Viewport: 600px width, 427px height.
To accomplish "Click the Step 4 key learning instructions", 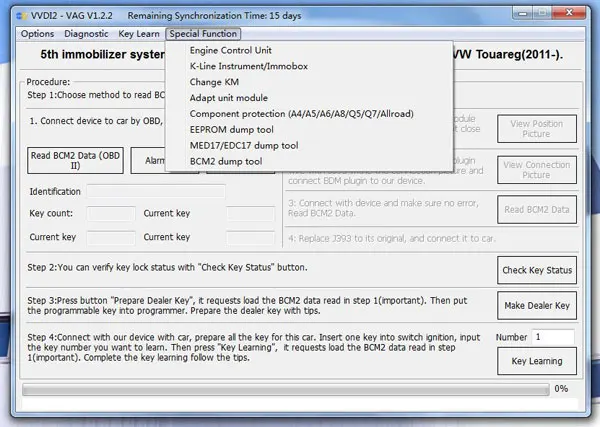I will pos(253,347).
